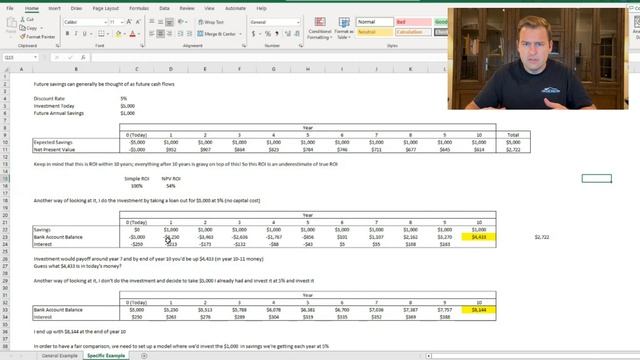The height and width of the screenshot is (360, 640).
Task: Activate the Format Painter tool
Action: 37,37
